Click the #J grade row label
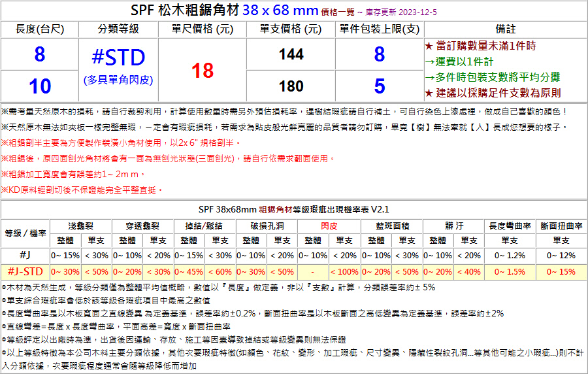Screen dimensions: 588x374 point(25,256)
